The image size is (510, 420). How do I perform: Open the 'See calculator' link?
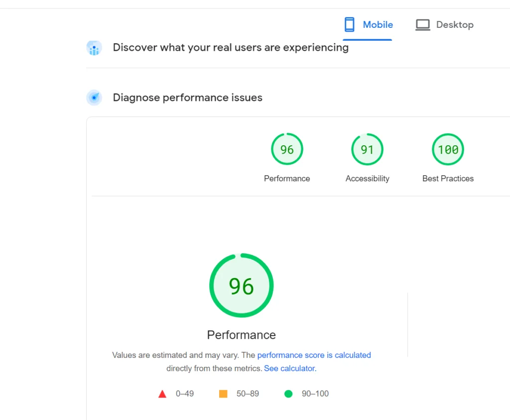click(290, 368)
